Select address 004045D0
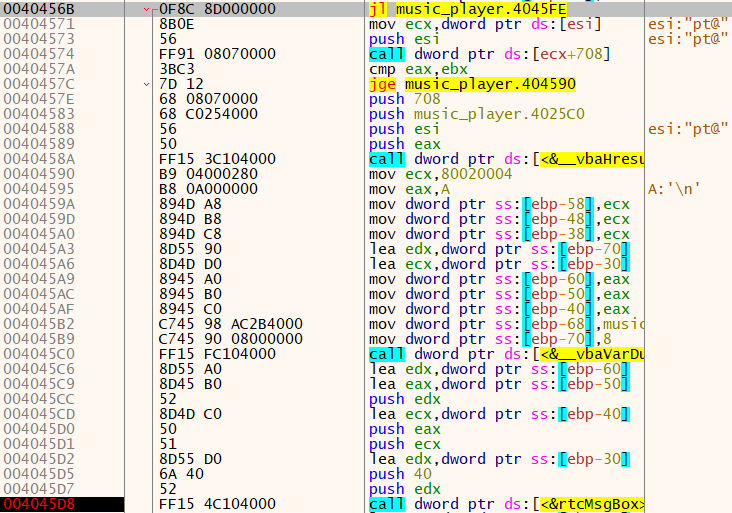Viewport: 732px width, 513px height. click(39, 429)
